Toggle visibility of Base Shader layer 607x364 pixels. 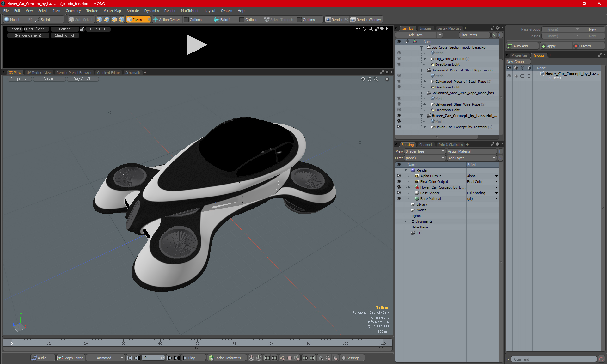(x=399, y=193)
